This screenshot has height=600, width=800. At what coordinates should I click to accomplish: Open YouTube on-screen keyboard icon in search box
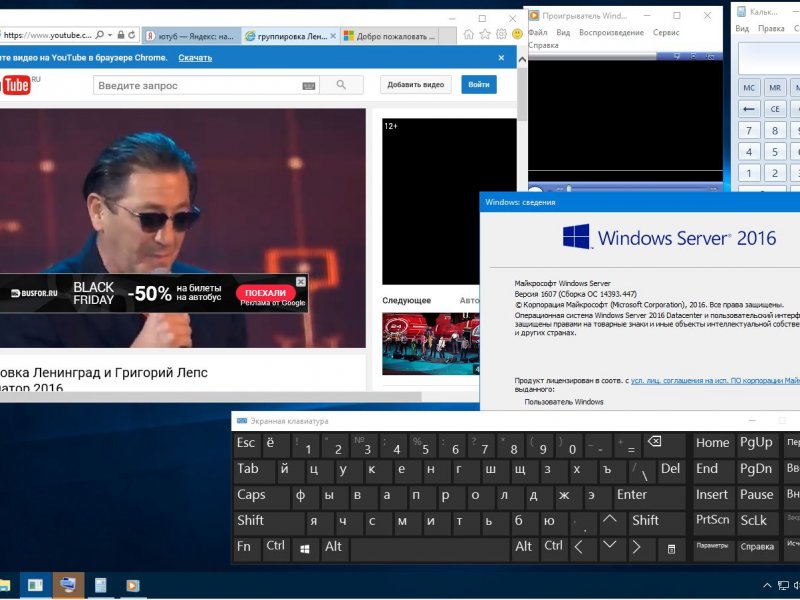[309, 86]
